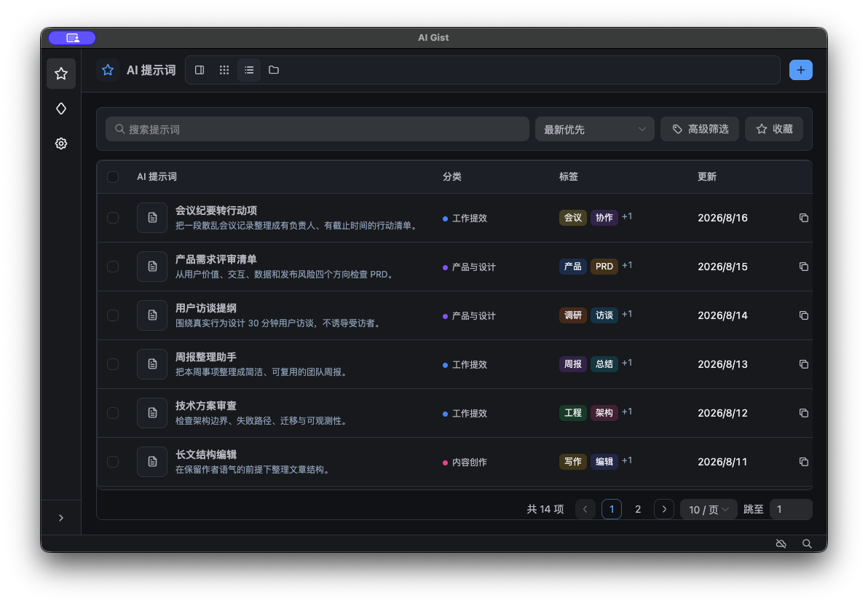Click the 调研 tag

pos(573,315)
